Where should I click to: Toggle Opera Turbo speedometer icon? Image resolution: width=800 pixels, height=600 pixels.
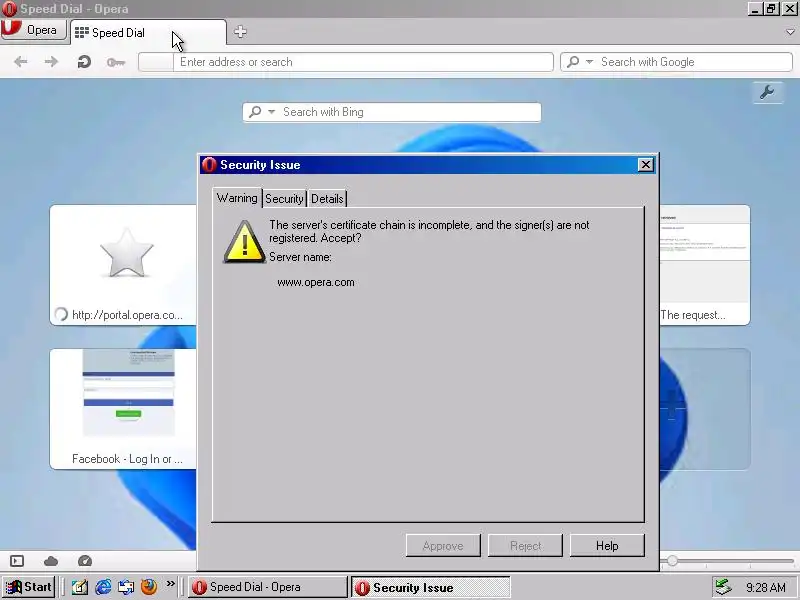pyautogui.click(x=85, y=561)
